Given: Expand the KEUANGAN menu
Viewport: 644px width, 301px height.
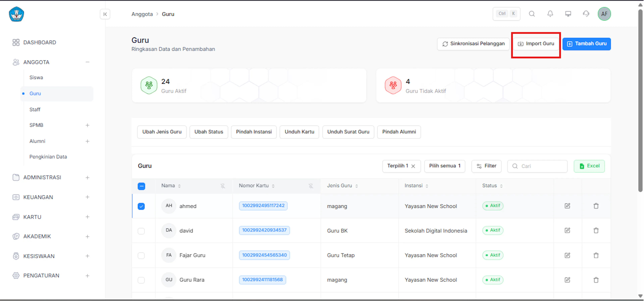Looking at the screenshot, I should 87,197.
